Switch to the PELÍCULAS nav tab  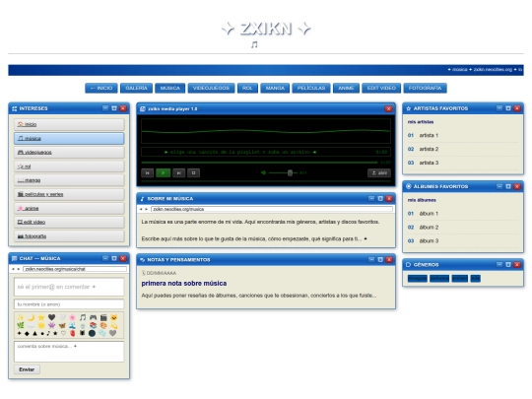311,89
